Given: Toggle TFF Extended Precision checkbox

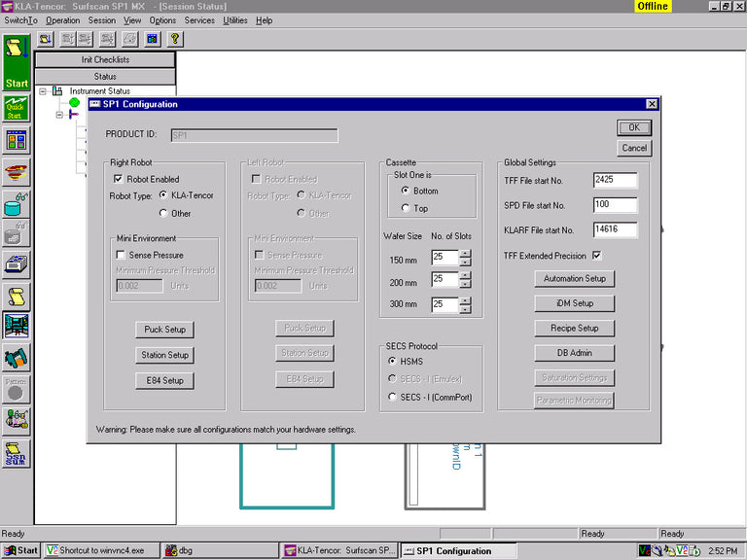Looking at the screenshot, I should pos(597,256).
